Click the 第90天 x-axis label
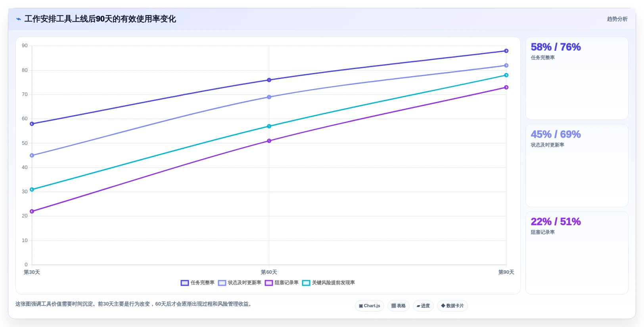Image resolution: width=644 pixels, height=327 pixels. tap(506, 272)
